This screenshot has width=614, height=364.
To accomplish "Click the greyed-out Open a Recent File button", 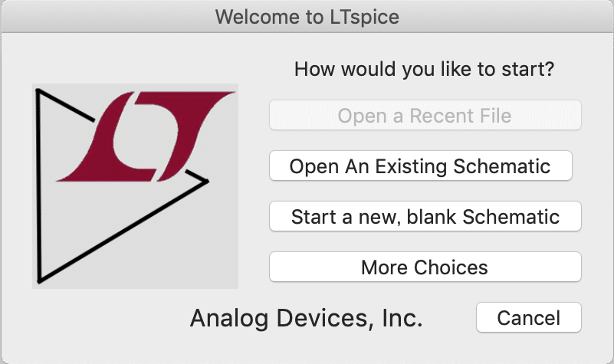I will click(x=425, y=116).
